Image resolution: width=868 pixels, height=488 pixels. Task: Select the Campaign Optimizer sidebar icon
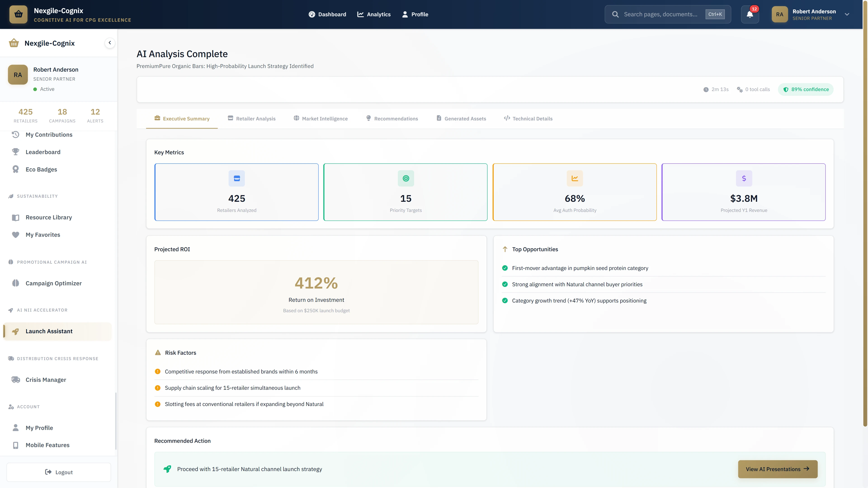(x=16, y=283)
